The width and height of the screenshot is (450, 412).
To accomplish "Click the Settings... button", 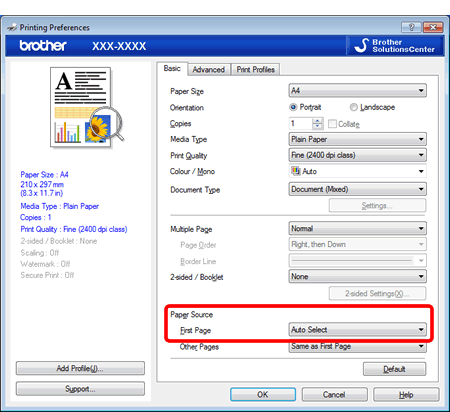I will [377, 205].
